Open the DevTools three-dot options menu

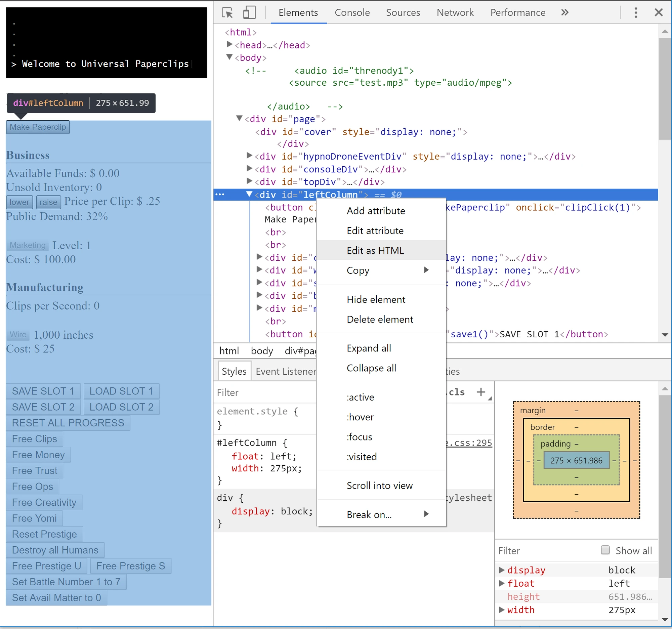(x=636, y=12)
